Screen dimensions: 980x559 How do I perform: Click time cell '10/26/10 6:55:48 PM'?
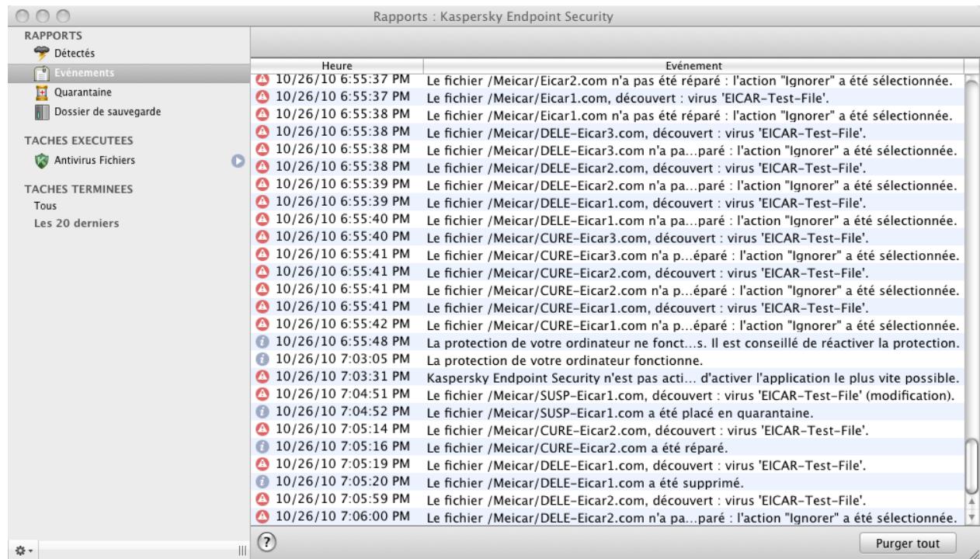pos(343,342)
